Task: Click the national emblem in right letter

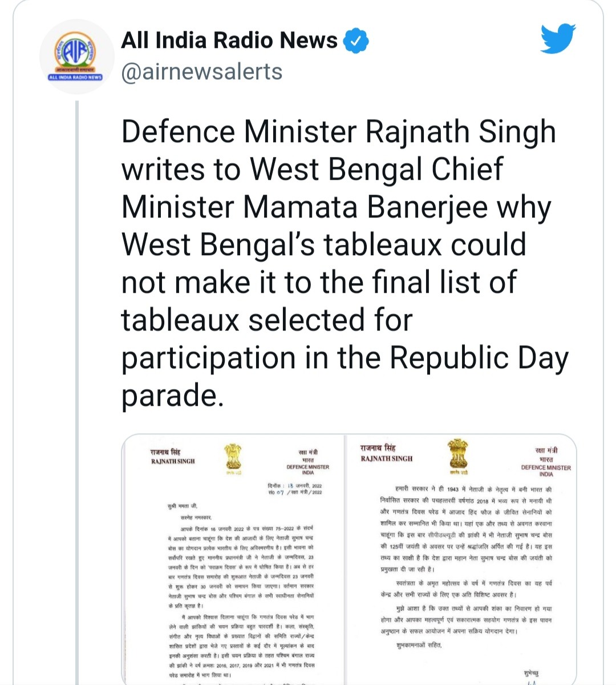Action: tap(457, 456)
